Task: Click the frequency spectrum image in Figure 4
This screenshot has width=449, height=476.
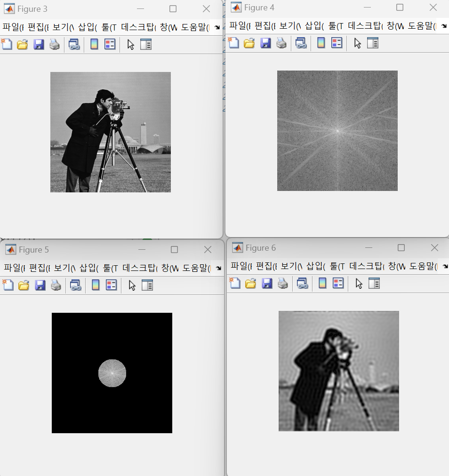Action: [x=337, y=131]
